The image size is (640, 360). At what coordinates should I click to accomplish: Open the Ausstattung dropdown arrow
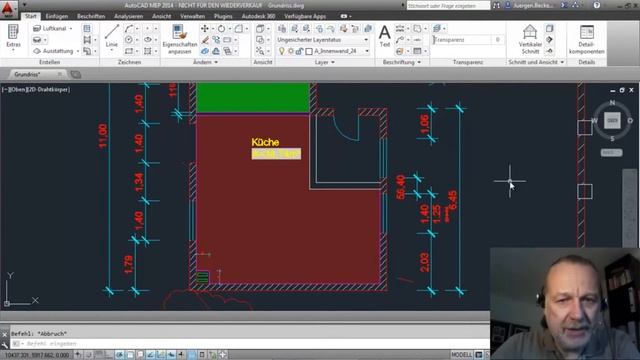[x=78, y=51]
